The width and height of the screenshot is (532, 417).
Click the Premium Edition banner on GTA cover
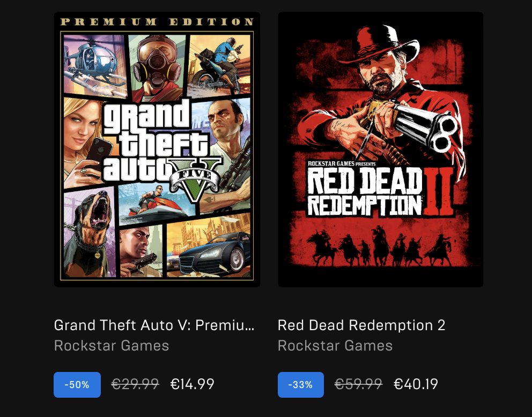pos(157,23)
